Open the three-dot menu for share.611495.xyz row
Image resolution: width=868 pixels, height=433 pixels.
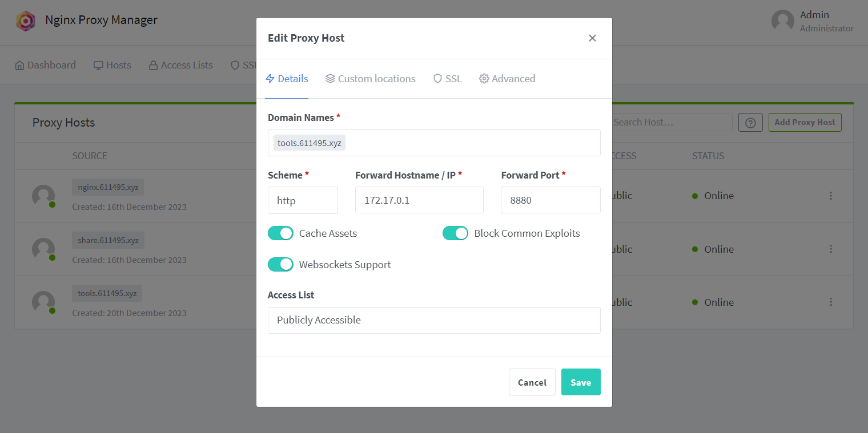pos(831,249)
